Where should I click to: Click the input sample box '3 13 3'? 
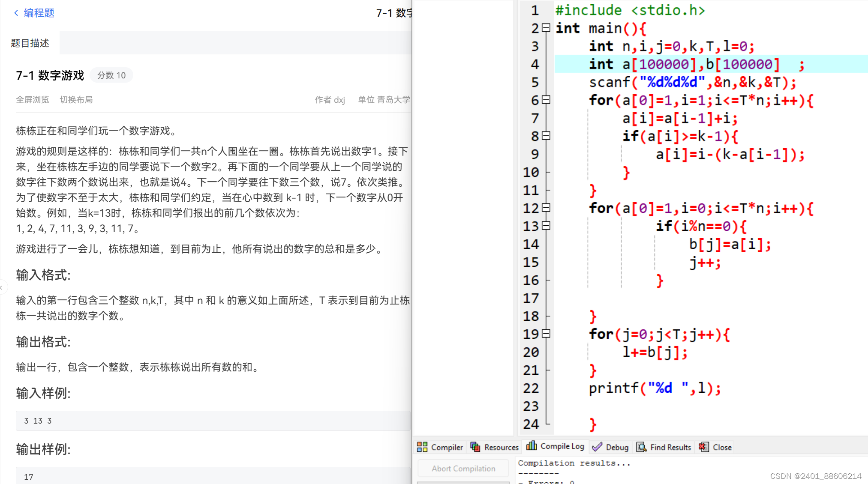click(213, 421)
